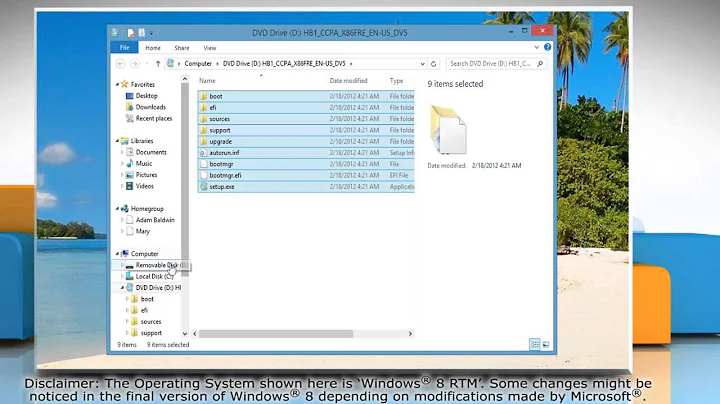Switch to Large icons view
Screen dimensions: 720x404
click(x=546, y=344)
